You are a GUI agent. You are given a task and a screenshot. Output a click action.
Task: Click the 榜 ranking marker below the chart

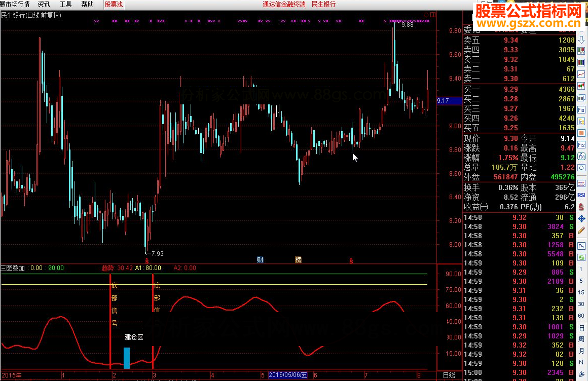tap(298, 259)
